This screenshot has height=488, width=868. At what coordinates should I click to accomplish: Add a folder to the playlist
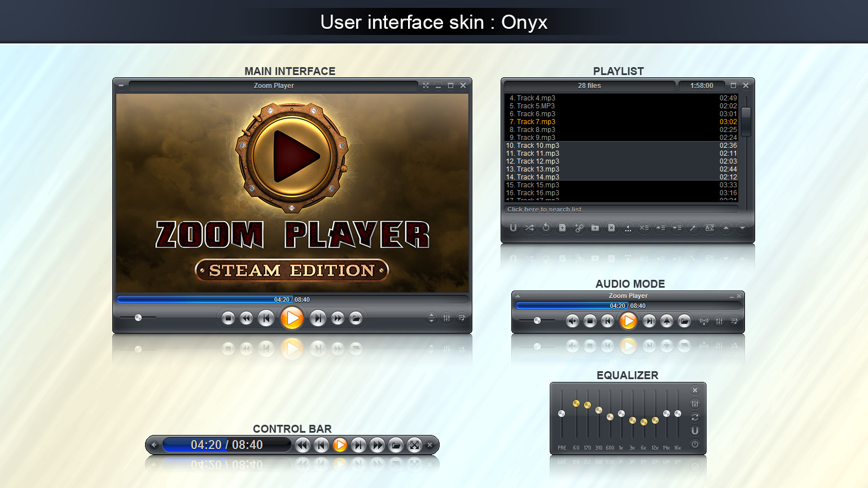tap(595, 227)
